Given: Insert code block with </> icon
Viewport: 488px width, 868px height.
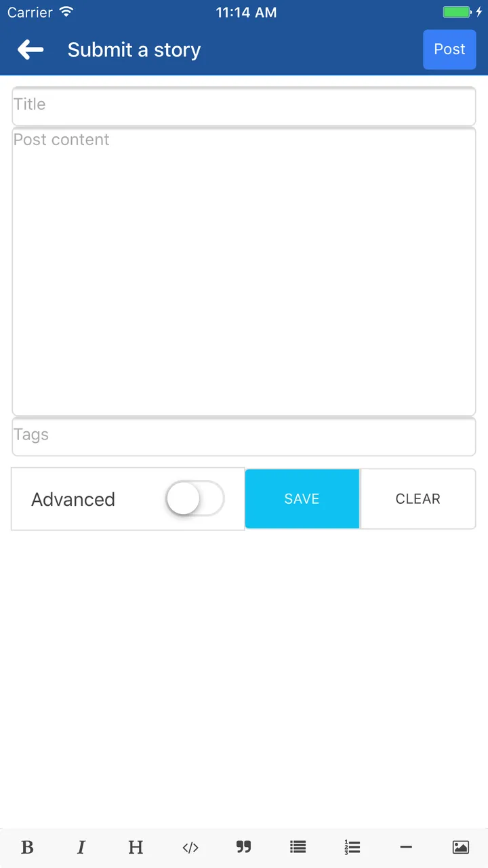Looking at the screenshot, I should pyautogui.click(x=190, y=847).
